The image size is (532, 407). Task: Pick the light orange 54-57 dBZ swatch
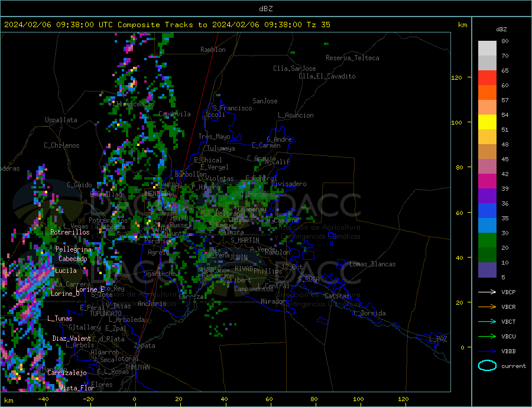[487, 108]
